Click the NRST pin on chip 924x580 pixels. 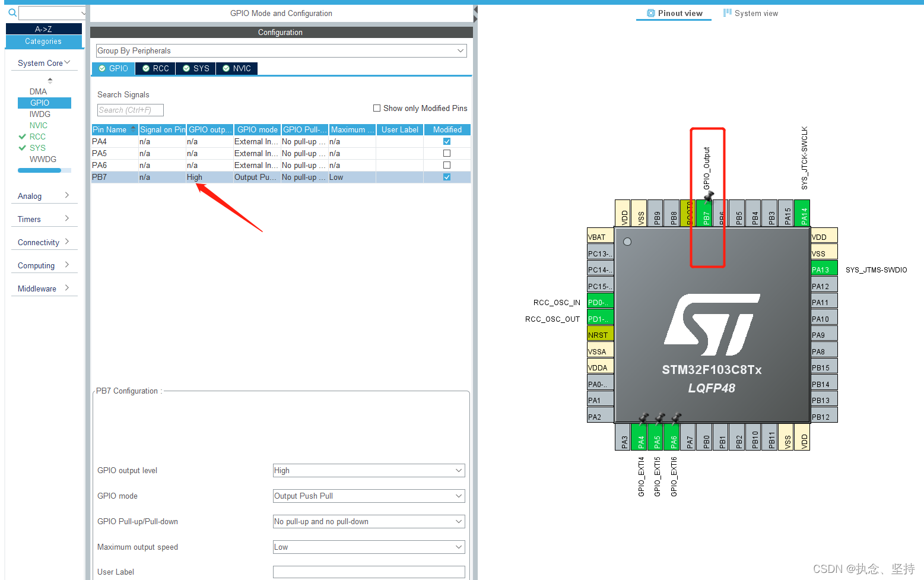click(x=600, y=334)
